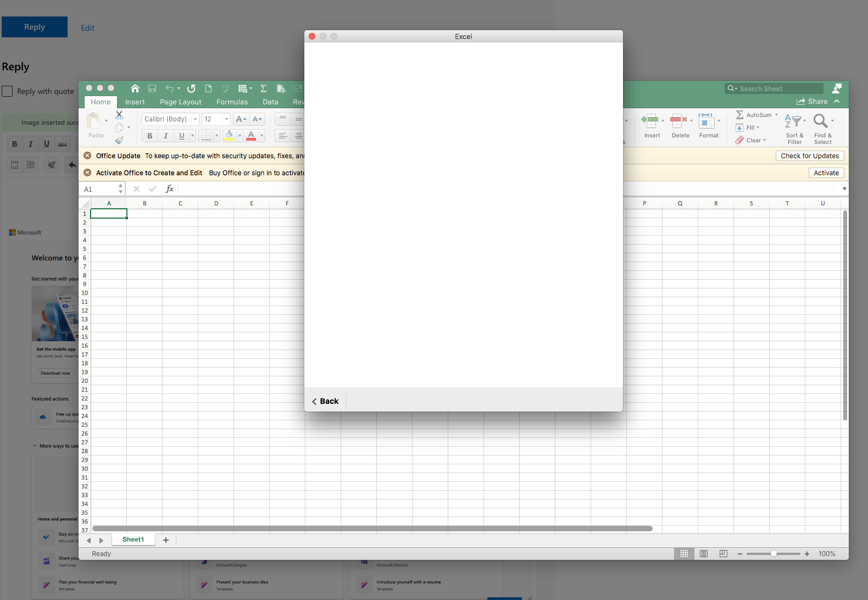Viewport: 868px width, 600px height.
Task: Toggle Italic in Excel ribbon
Action: click(166, 136)
